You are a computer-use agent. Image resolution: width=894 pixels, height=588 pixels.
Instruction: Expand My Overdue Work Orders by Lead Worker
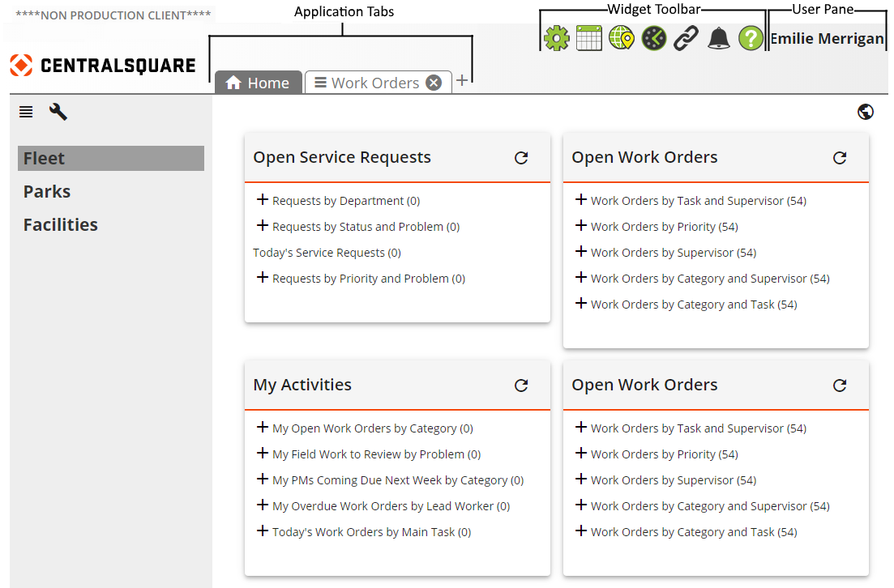(x=262, y=505)
